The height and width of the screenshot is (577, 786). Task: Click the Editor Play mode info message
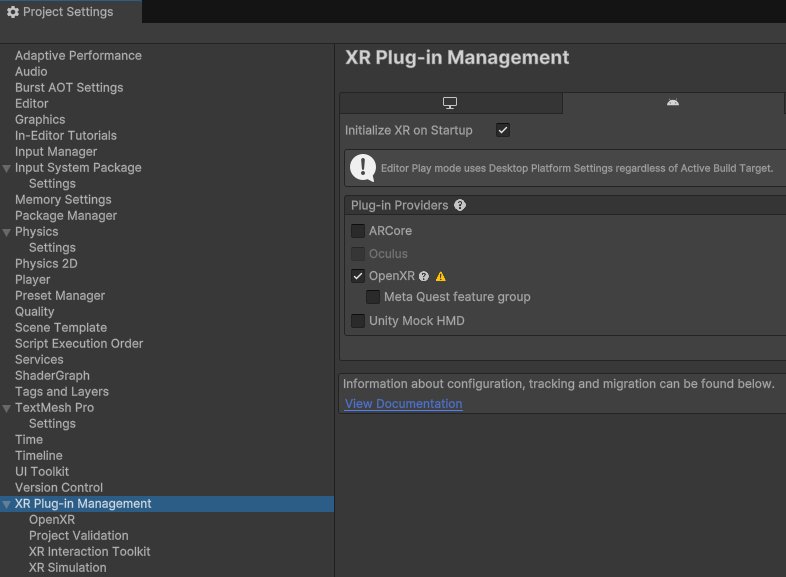pyautogui.click(x=577, y=168)
